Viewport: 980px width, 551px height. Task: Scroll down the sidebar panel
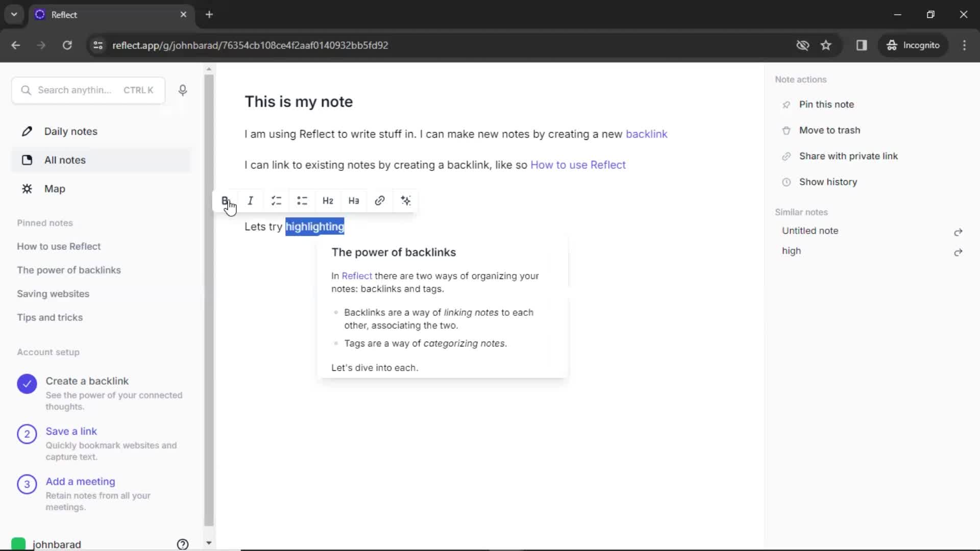[209, 543]
